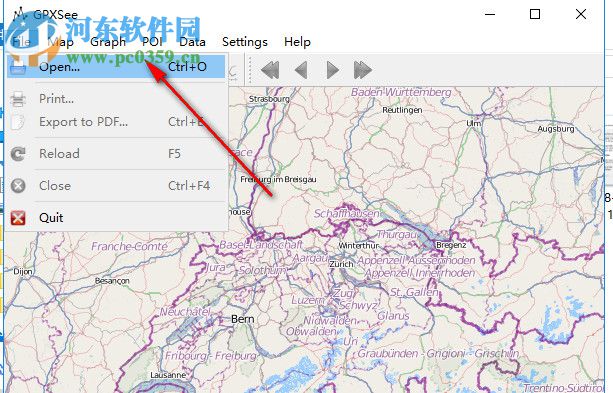Click the Schaffhausen region label
This screenshot has height=393, width=613.
click(x=346, y=214)
